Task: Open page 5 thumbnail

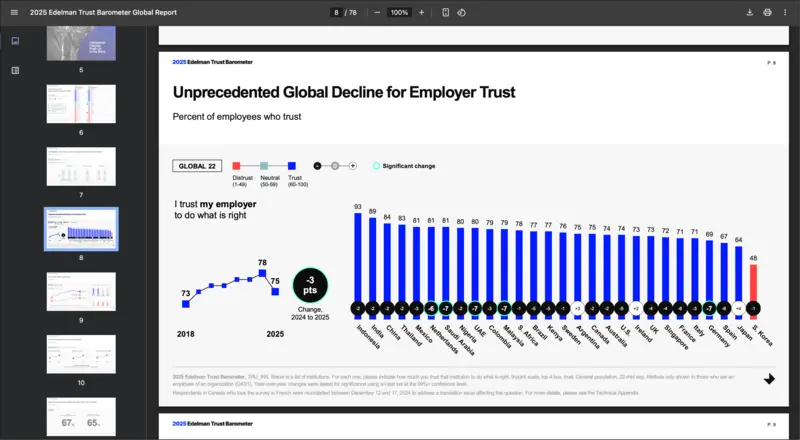Action: [x=81, y=43]
